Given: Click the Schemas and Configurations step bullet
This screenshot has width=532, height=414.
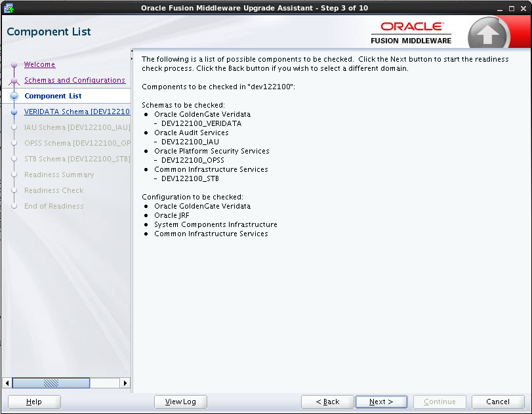Looking at the screenshot, I should tap(14, 81).
